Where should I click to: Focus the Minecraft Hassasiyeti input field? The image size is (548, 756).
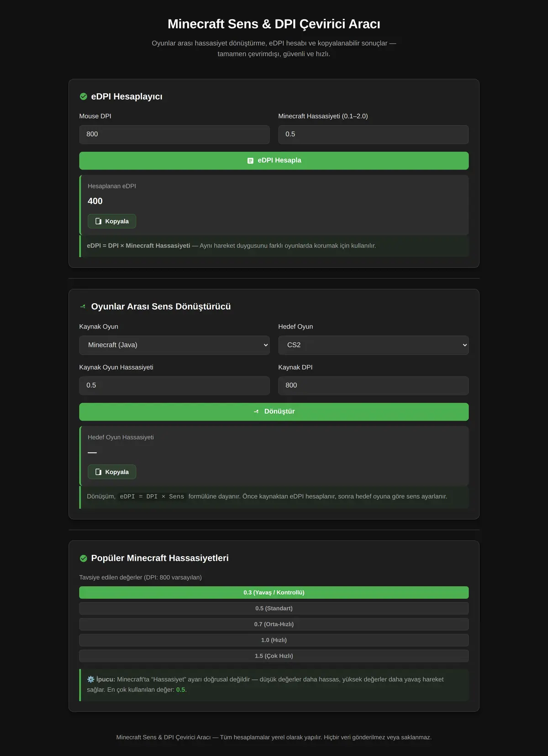point(374,134)
